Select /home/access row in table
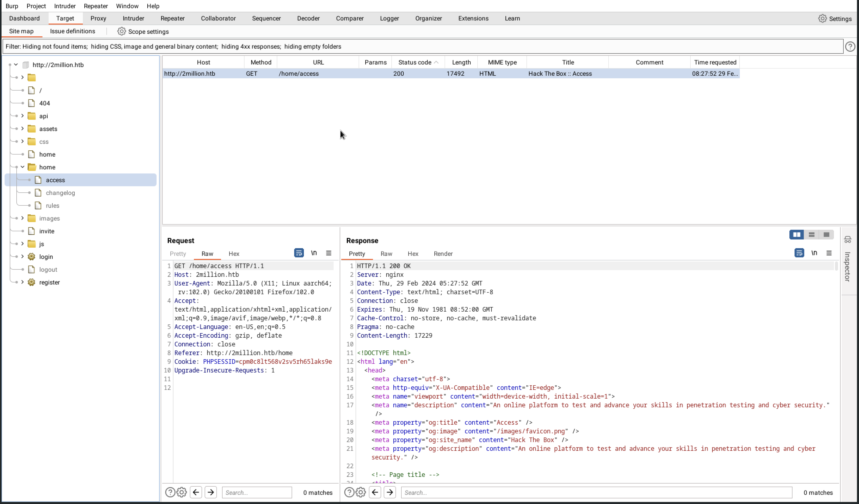 click(451, 74)
